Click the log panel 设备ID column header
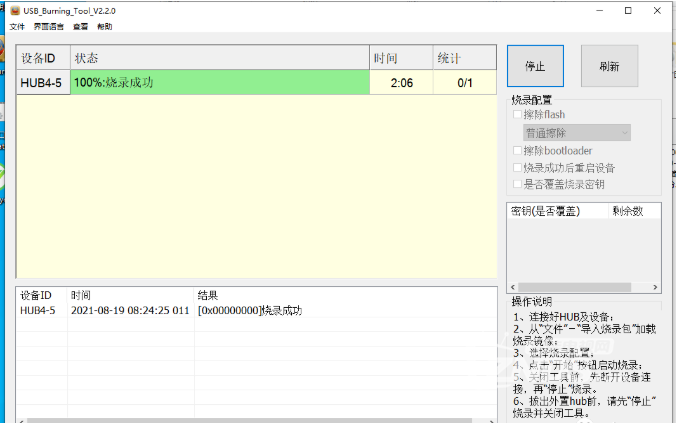Viewport: 676px width, 423px height. (36, 295)
